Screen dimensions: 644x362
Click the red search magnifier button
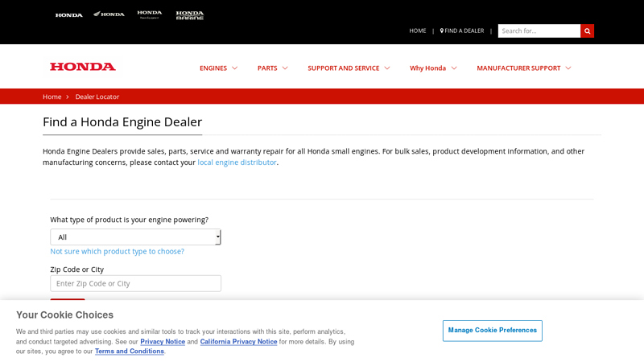[x=588, y=31]
